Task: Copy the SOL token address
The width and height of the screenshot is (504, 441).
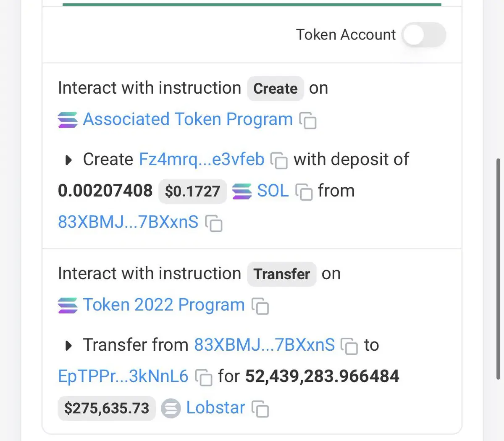Action: (x=304, y=192)
